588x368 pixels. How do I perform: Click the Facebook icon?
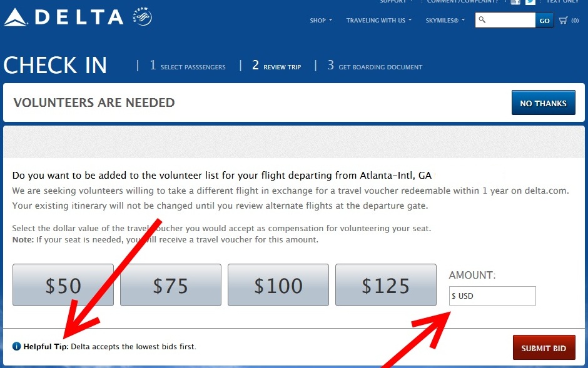coord(515,2)
